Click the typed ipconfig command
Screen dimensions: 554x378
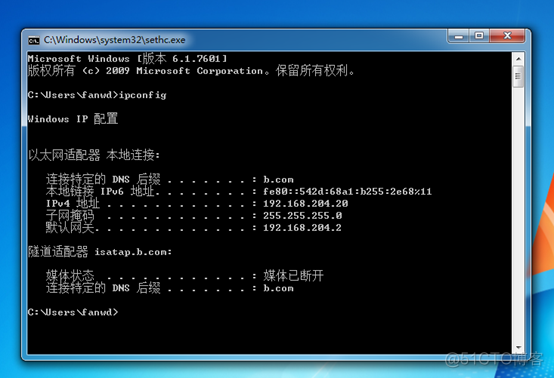tap(143, 95)
